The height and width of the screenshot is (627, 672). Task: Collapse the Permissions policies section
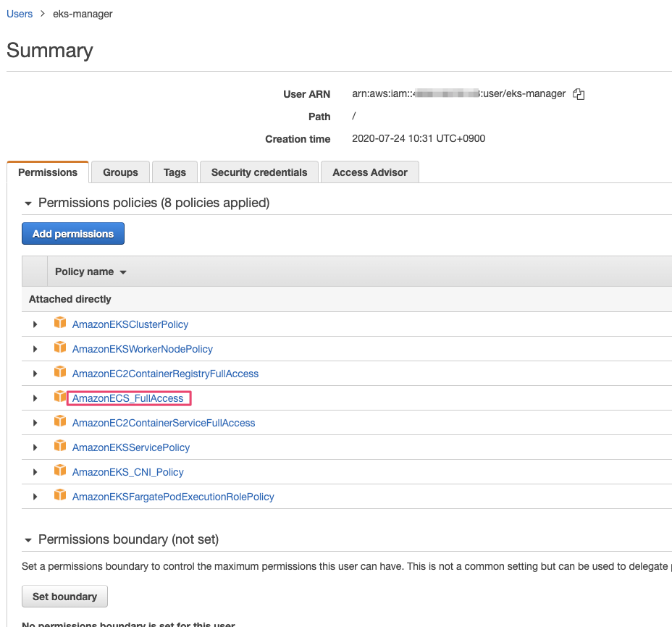tap(28, 203)
